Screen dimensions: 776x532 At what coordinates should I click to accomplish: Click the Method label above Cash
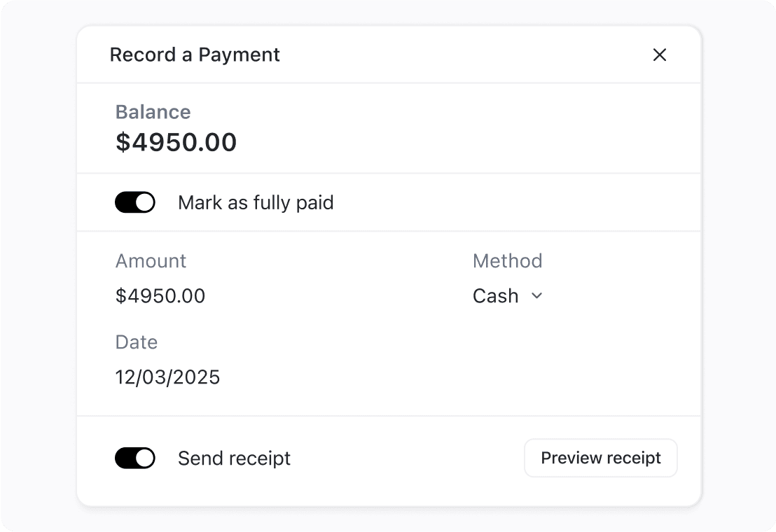pos(507,261)
